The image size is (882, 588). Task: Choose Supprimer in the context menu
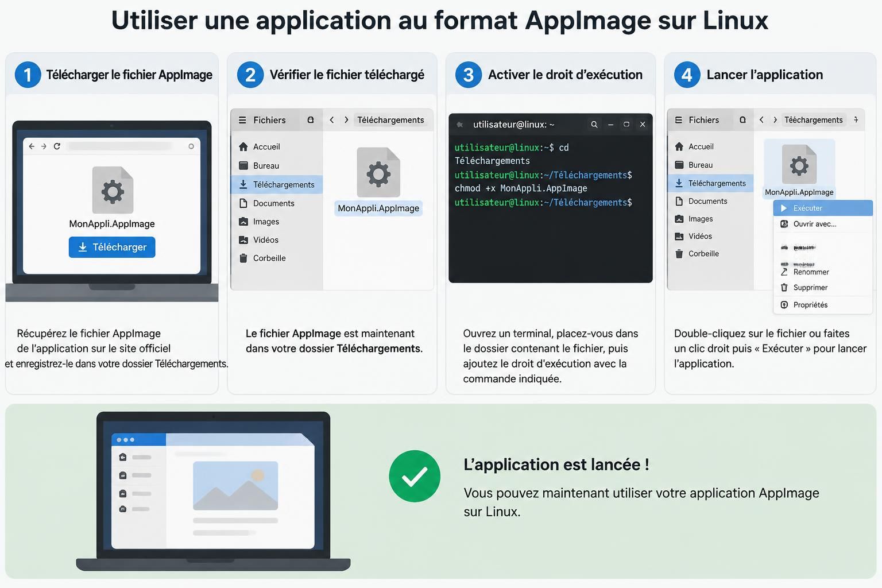tap(823, 288)
